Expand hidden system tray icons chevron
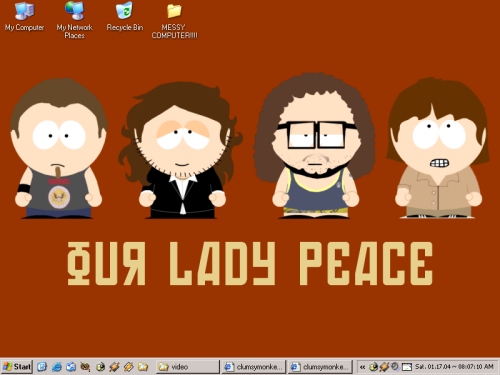 click(x=362, y=367)
